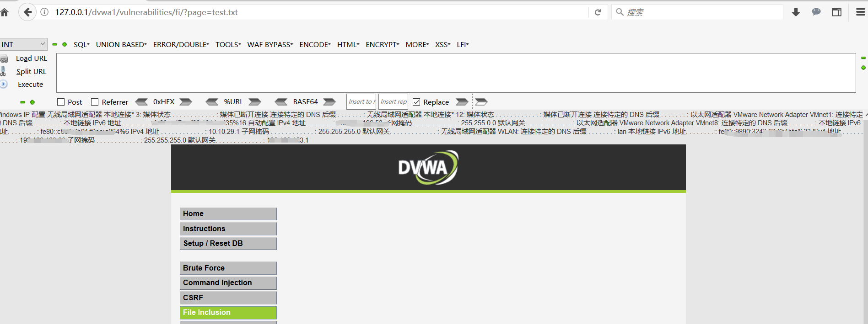This screenshot has width=868, height=324.
Task: Click the Split URL scissors icon
Action: pos(3,71)
